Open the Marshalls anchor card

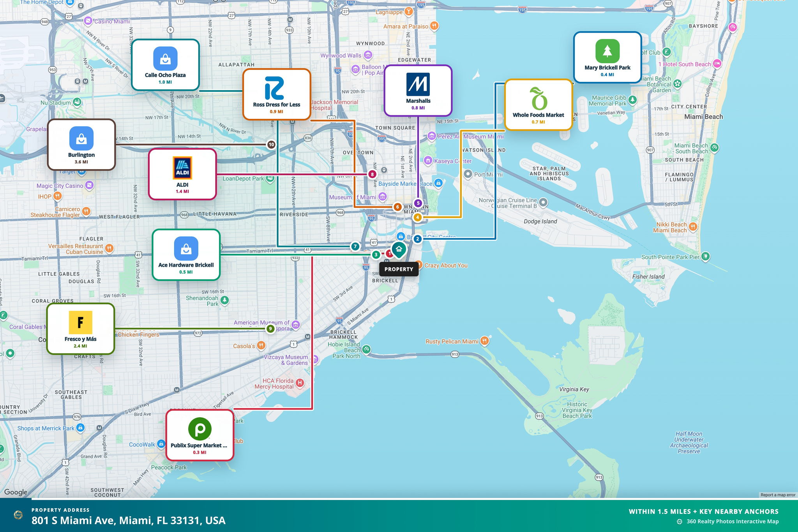418,90
